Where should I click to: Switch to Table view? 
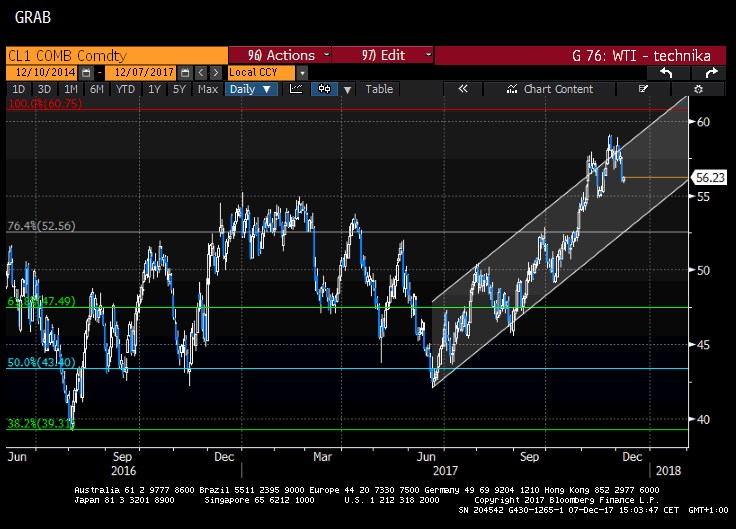pos(379,89)
